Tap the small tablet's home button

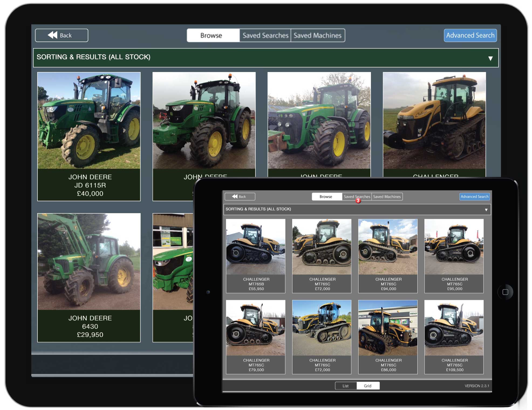coord(505,292)
